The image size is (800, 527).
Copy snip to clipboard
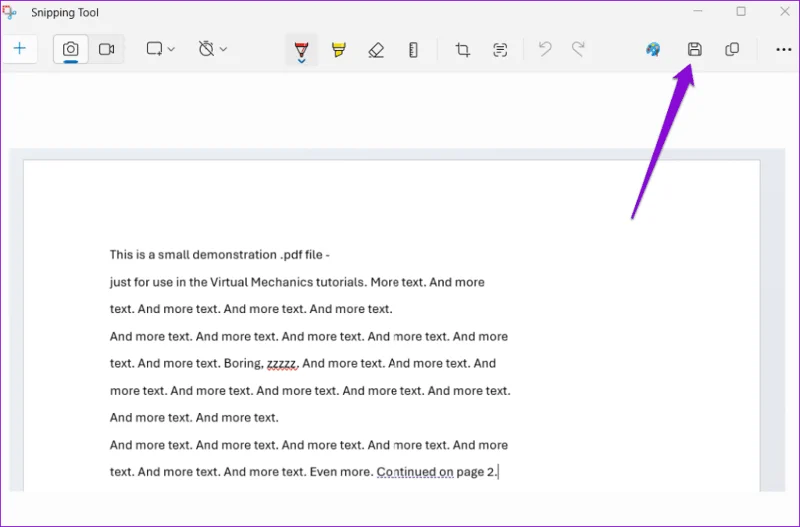tap(732, 49)
